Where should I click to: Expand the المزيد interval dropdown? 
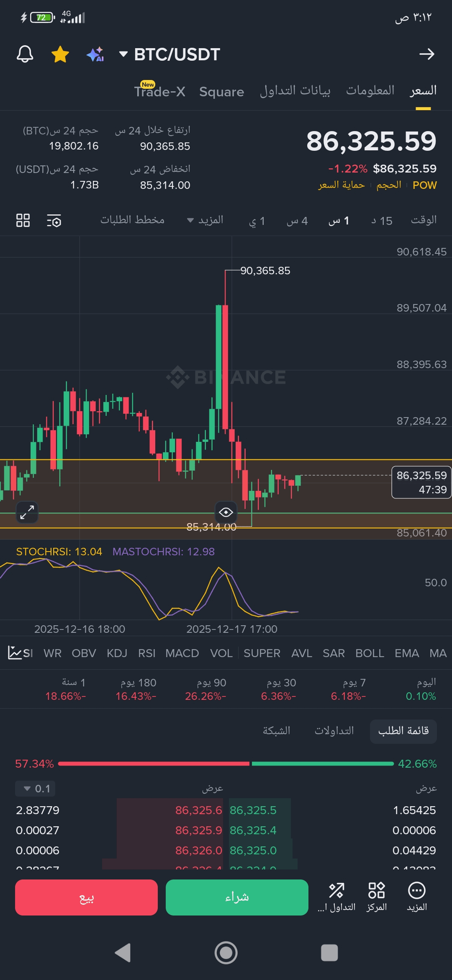[205, 220]
